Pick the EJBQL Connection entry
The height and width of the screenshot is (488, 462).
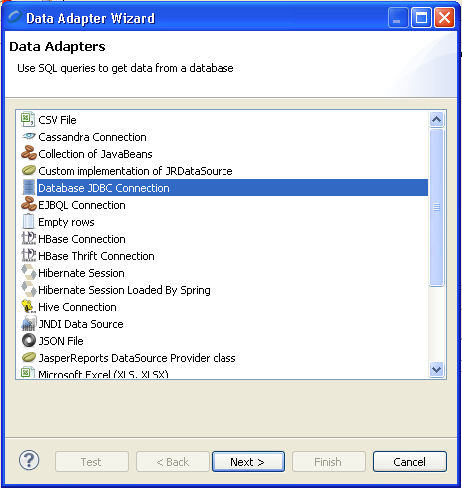82,205
